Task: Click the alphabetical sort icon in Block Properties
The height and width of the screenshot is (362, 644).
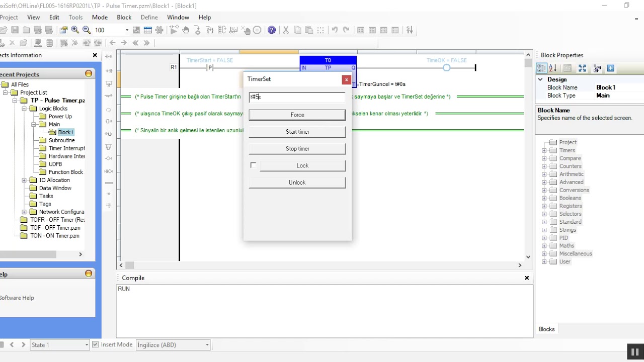Action: pos(553,68)
